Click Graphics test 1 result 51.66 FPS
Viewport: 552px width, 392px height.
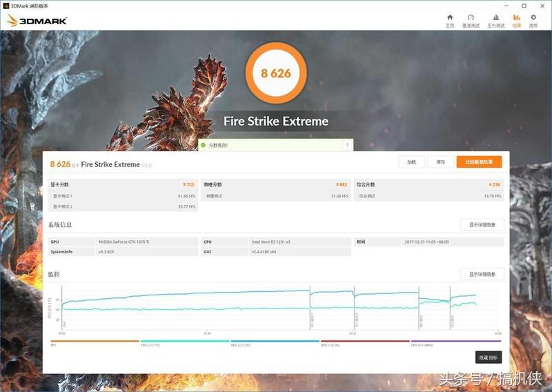(x=186, y=196)
